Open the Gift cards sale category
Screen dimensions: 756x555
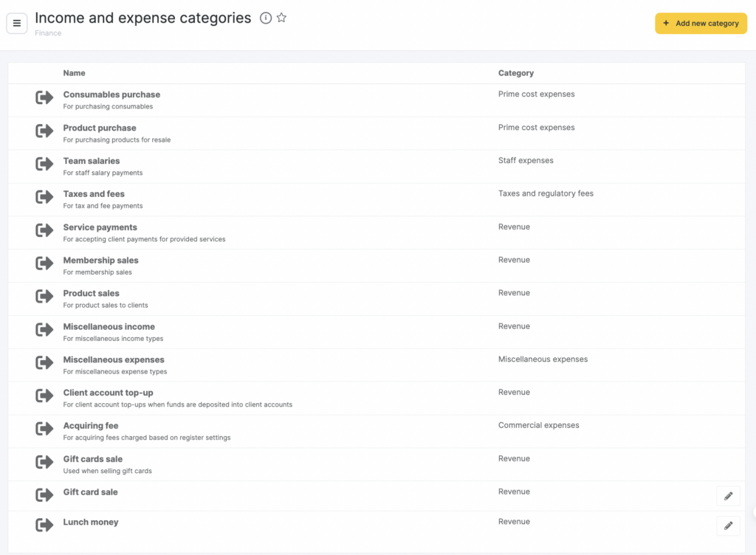pos(93,459)
